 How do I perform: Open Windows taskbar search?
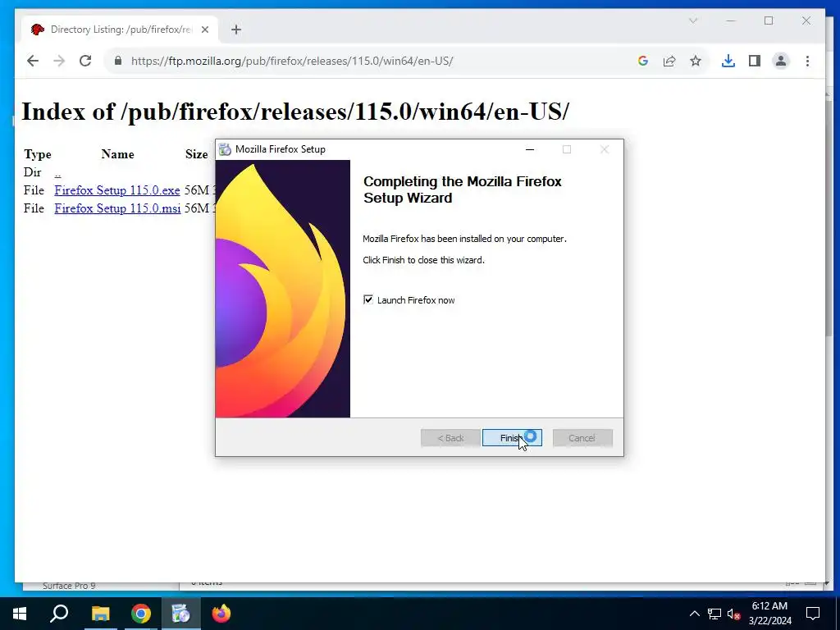59,614
